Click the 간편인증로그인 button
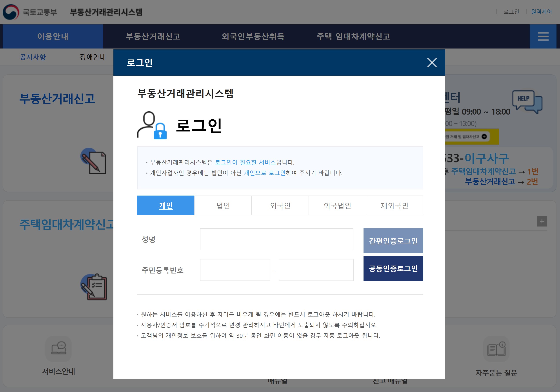This screenshot has height=392, width=560. point(393,241)
